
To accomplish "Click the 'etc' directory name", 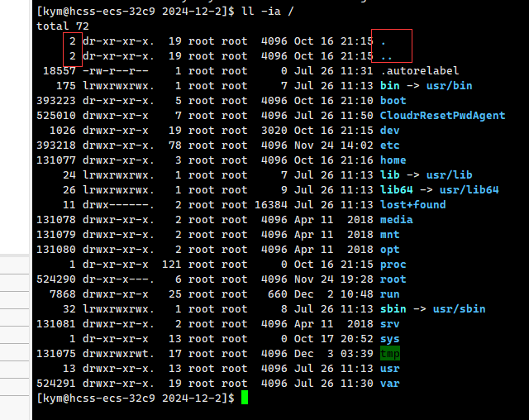I will (x=389, y=145).
